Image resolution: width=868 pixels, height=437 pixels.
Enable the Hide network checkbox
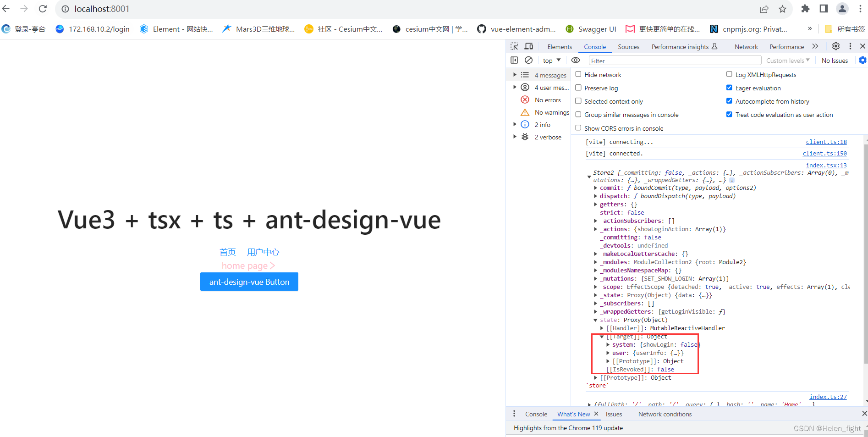pos(578,74)
